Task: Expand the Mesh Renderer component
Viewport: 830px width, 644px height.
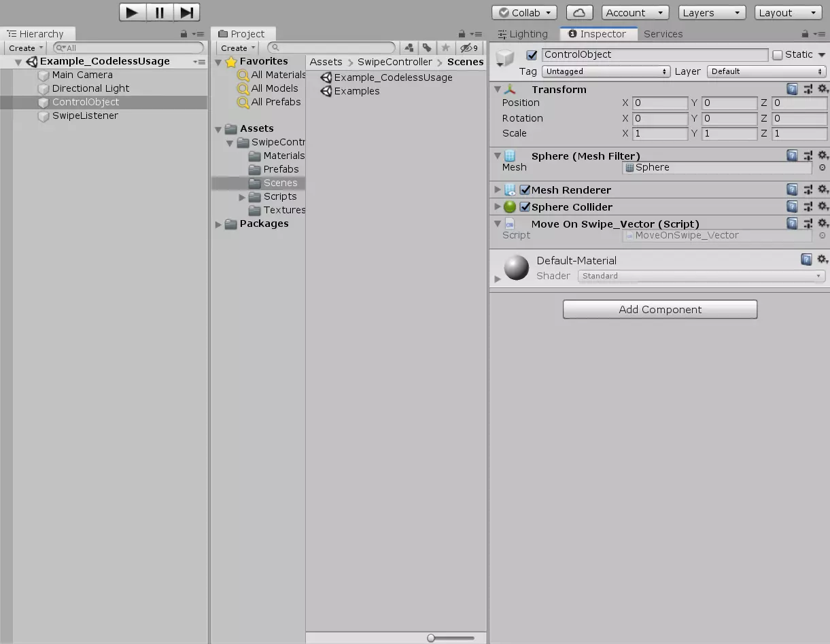Action: [498, 190]
